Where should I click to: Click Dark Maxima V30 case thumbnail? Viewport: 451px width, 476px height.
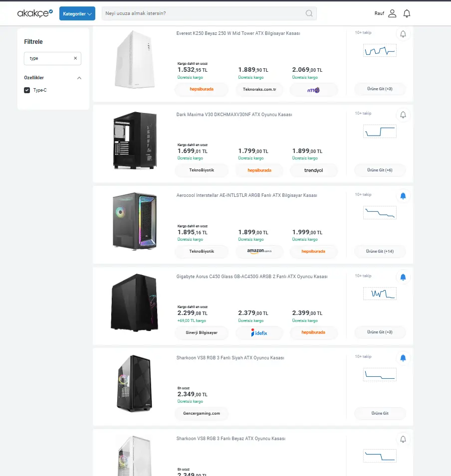135,140
